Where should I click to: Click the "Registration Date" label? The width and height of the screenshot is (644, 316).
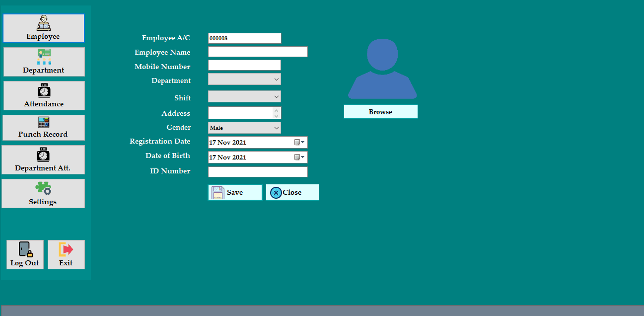point(160,142)
